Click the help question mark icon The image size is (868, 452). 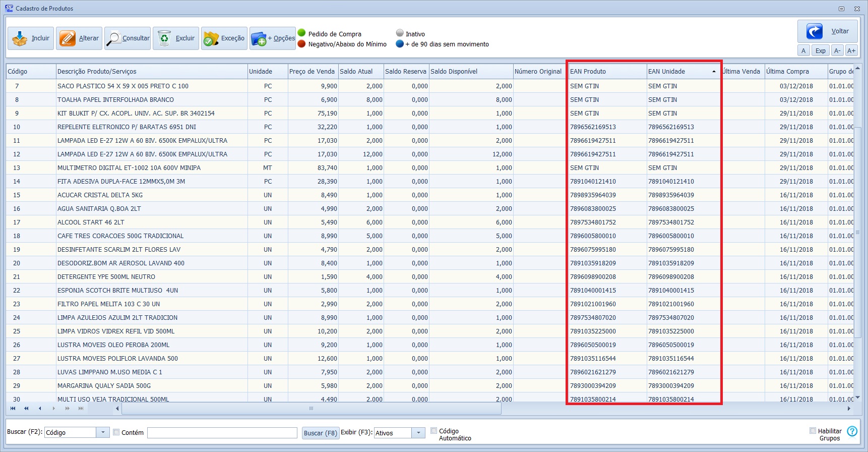click(852, 431)
